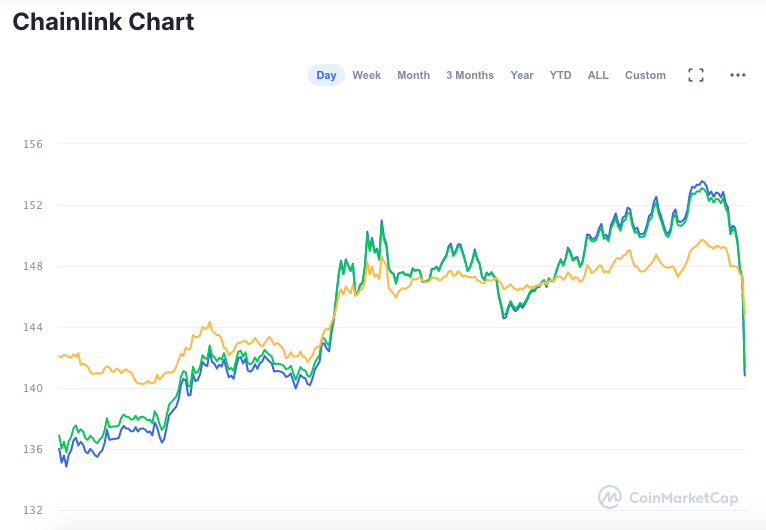Select the Day time range tab
This screenshot has height=530, width=766.
tap(326, 75)
